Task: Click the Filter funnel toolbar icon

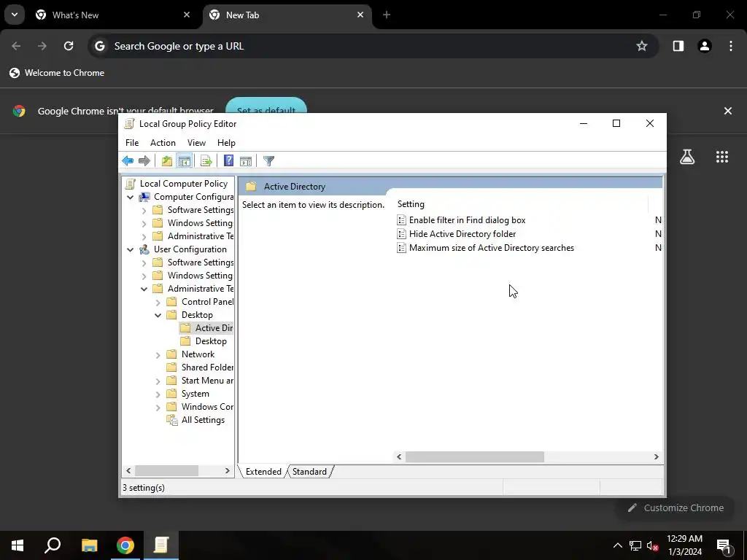Action: [268, 161]
